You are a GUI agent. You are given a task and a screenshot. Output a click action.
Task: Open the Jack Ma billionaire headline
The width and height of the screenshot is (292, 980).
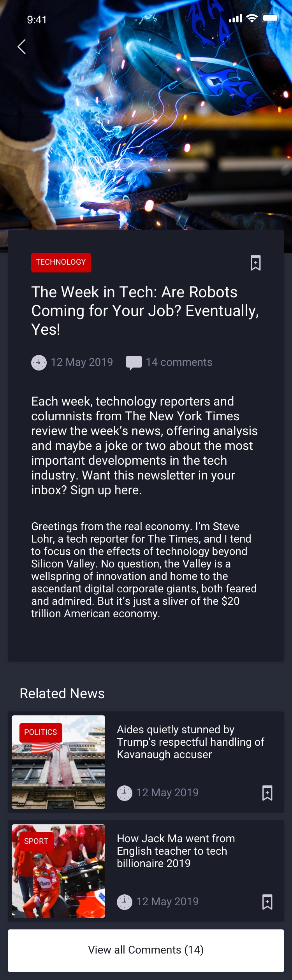[x=176, y=851]
